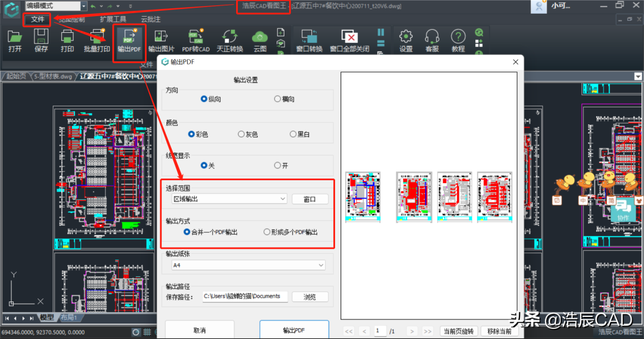This screenshot has width=644, height=339.
Task: Select multiple PDF output (形成多个PDF输出)
Action: coord(290,232)
